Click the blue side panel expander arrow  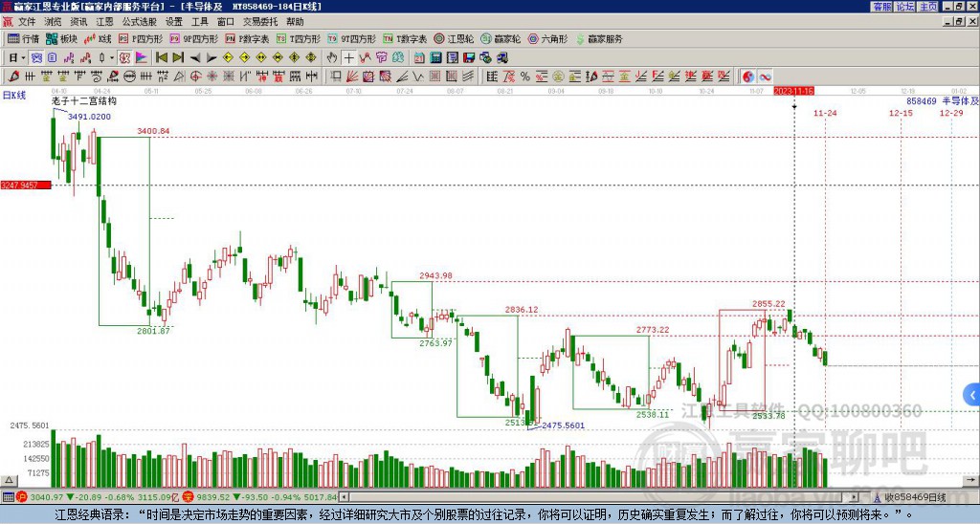click(972, 395)
